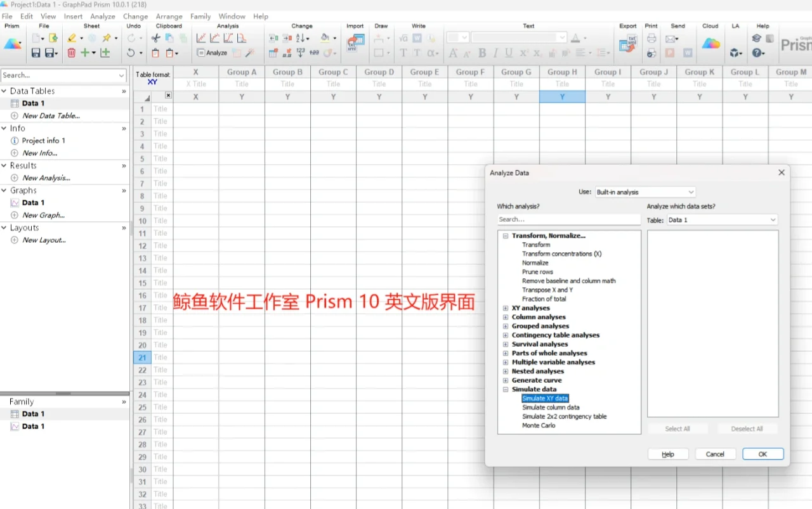Click the Import file icon
812x509 pixels.
coord(355,44)
